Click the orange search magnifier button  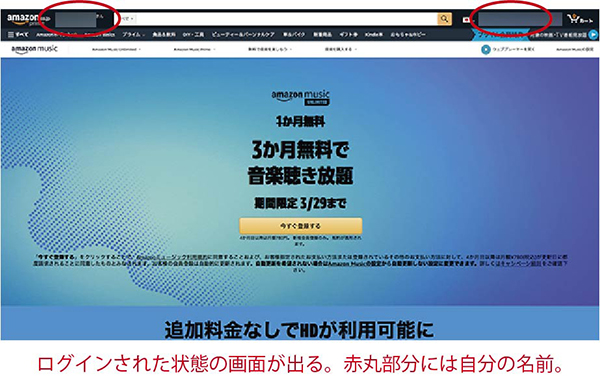point(444,18)
